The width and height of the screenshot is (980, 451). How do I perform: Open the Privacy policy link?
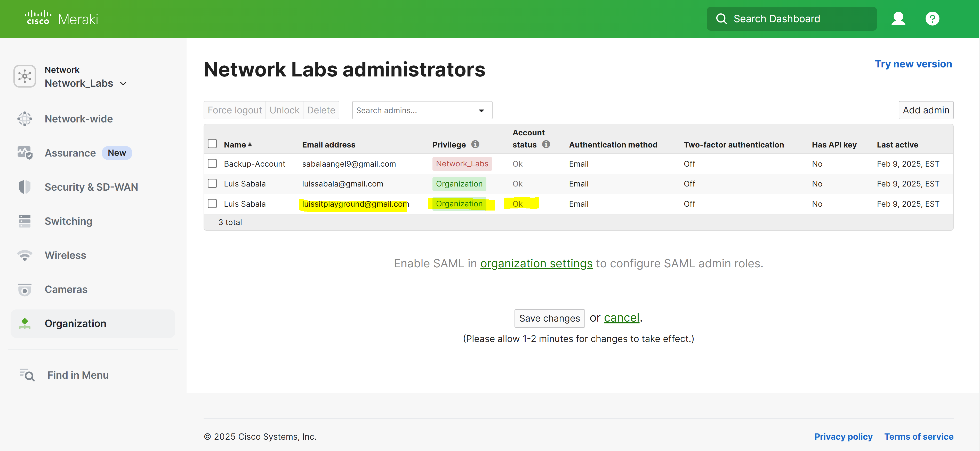pos(844,437)
